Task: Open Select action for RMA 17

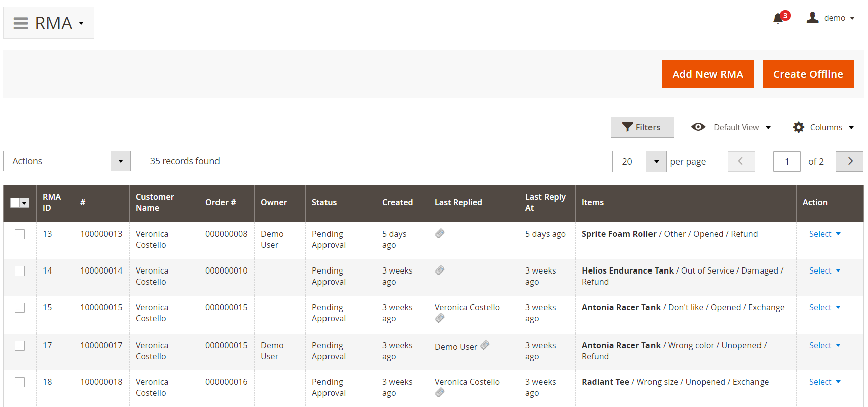Action: pyautogui.click(x=825, y=345)
